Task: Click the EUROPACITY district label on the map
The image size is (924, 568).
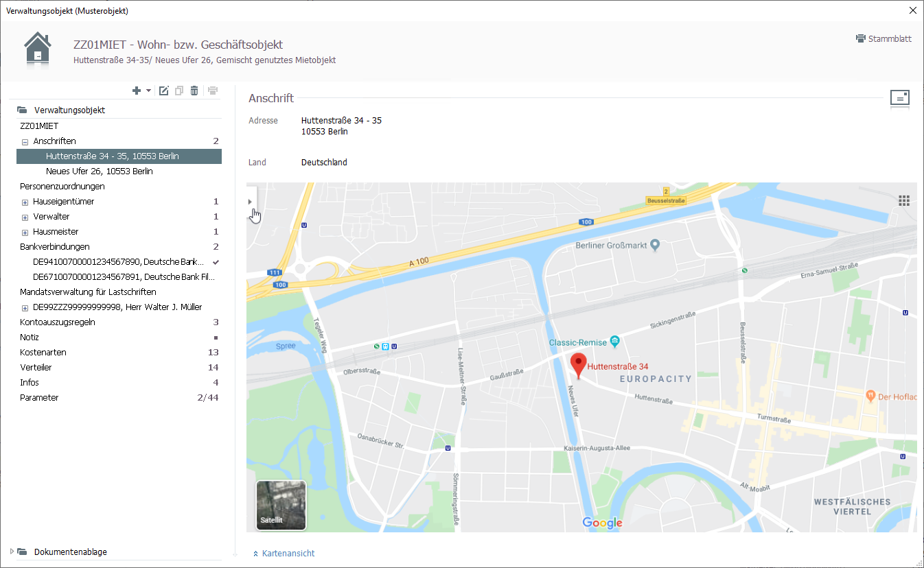Action: point(656,379)
